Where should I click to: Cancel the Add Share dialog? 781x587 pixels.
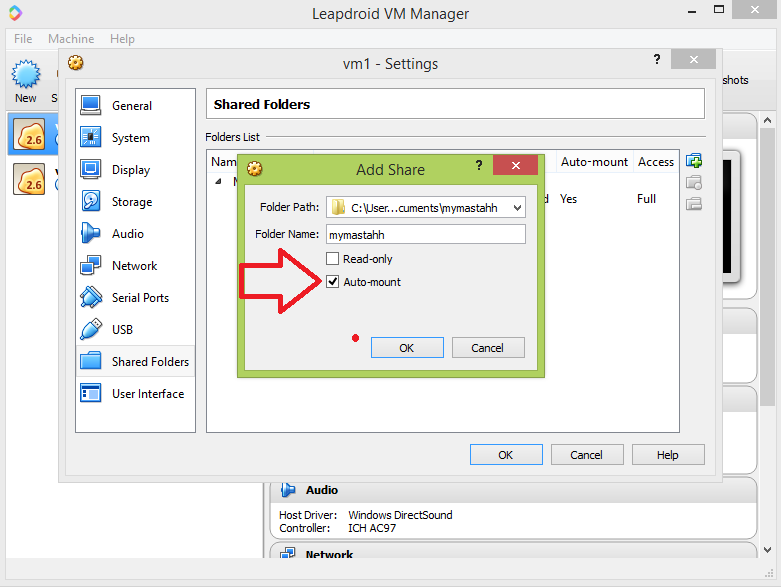coord(488,348)
